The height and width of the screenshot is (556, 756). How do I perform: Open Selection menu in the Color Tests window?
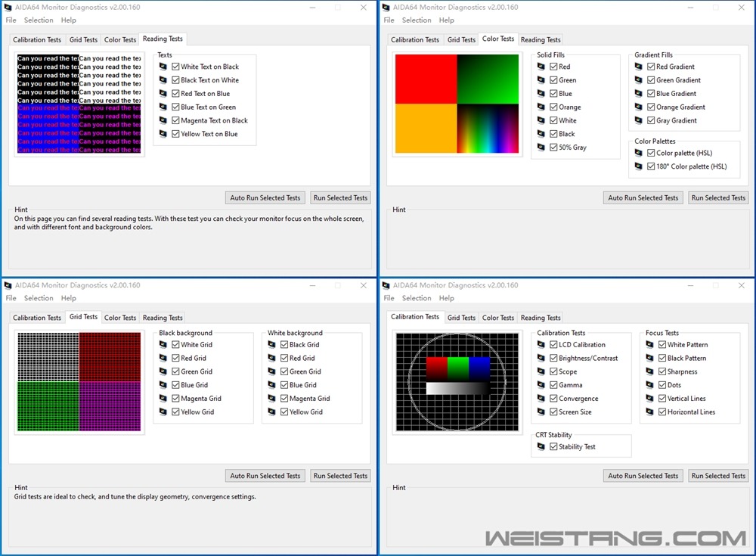(x=417, y=20)
